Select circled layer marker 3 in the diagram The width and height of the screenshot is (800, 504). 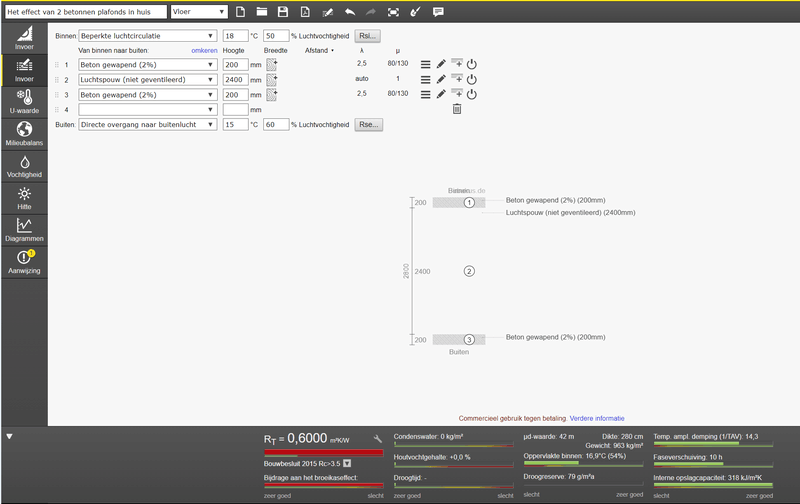(x=469, y=339)
